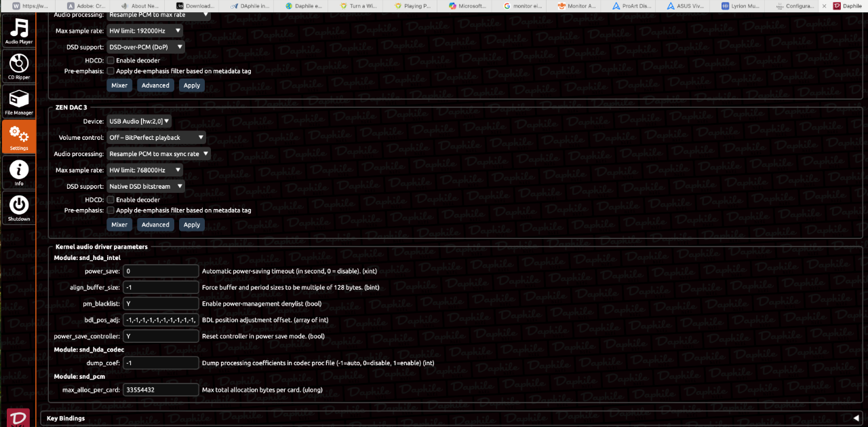
Task: Switch to the About Ne... browser tab
Action: [140, 5]
